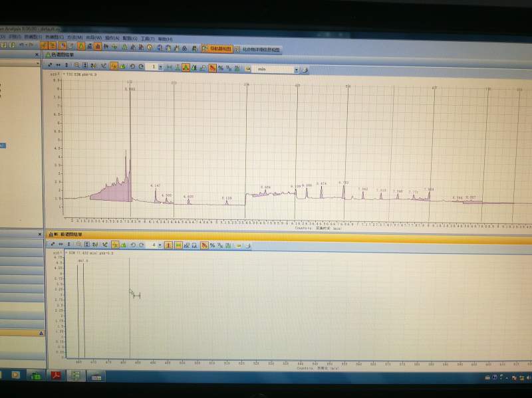Click icon right of min units dropdown
The height and width of the screenshot is (398, 532).
point(305,70)
